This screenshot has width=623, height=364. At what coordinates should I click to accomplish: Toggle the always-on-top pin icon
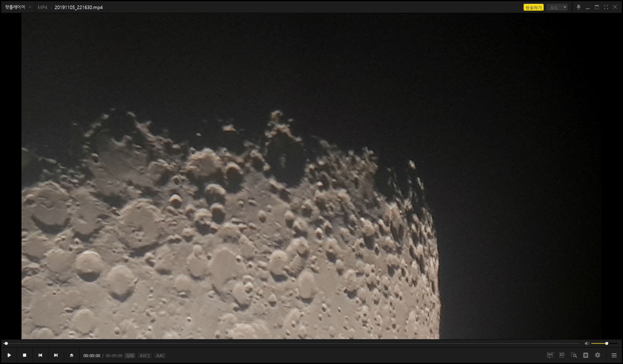[x=578, y=7]
